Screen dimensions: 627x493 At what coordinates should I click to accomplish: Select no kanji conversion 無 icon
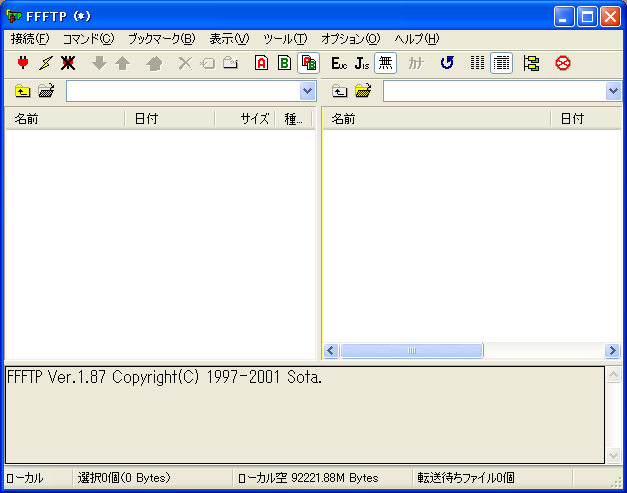pos(385,63)
